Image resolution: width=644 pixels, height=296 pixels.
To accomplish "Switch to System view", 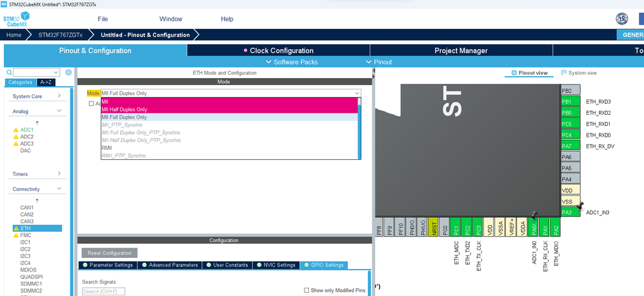I will point(579,73).
